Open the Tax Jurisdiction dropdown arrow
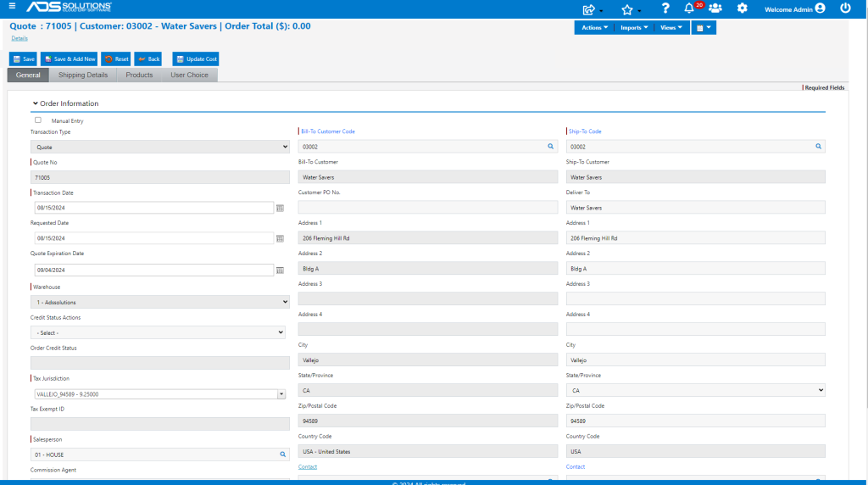Viewport: 868px width, 485px height. tap(281, 394)
